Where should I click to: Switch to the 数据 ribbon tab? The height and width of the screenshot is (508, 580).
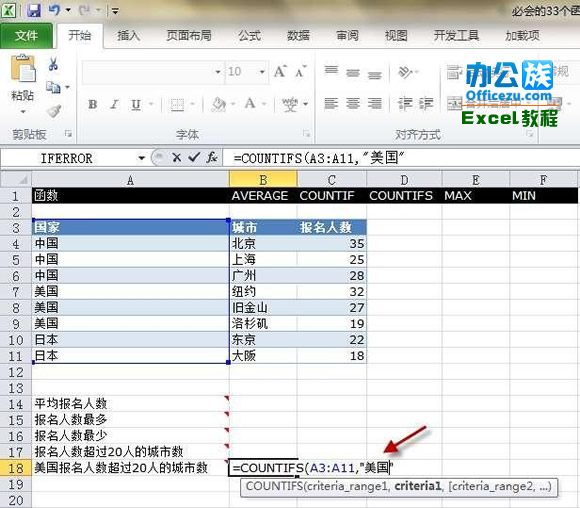[x=298, y=36]
